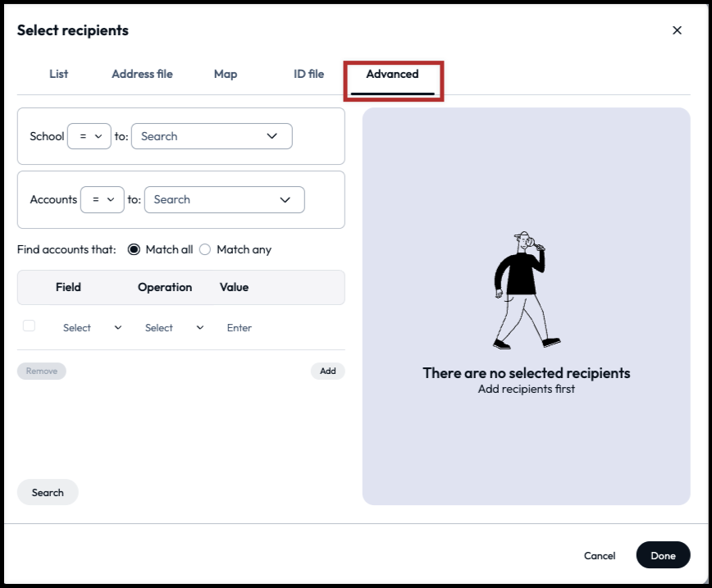Expand the School search combo box
The width and height of the screenshot is (712, 588).
(x=212, y=136)
